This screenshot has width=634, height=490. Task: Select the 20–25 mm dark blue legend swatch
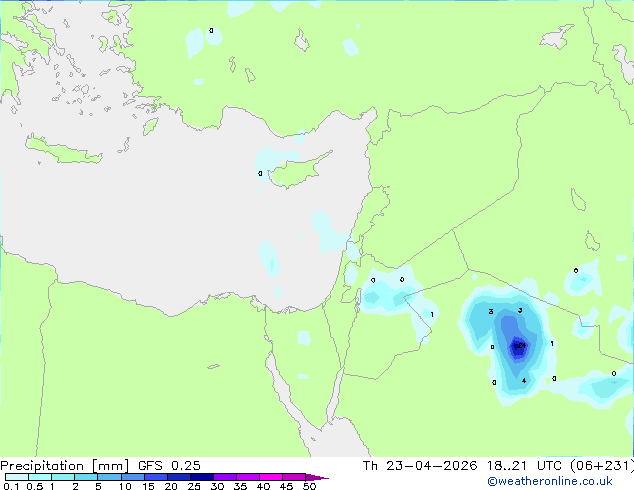[x=178, y=477]
